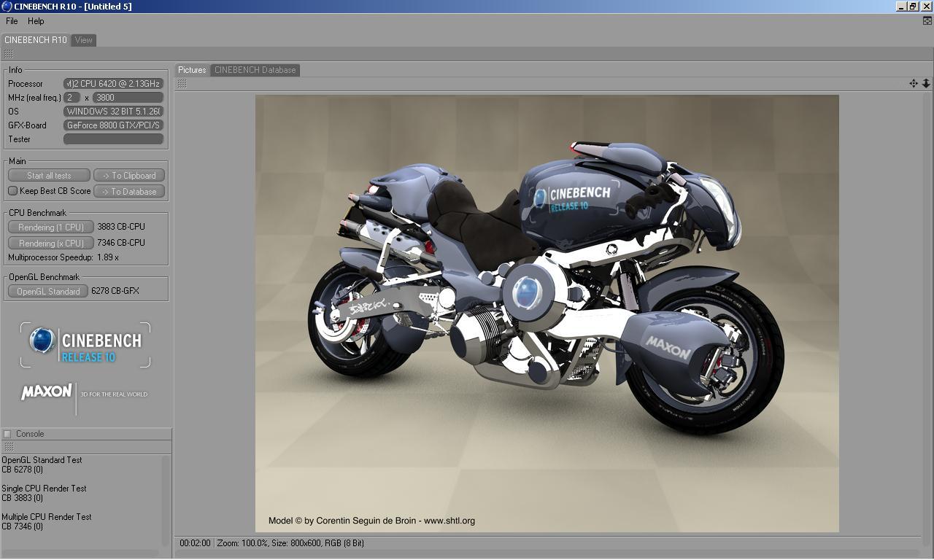Click the 6278 CB-GFX score
The width and height of the screenshot is (934, 560).
(x=115, y=291)
